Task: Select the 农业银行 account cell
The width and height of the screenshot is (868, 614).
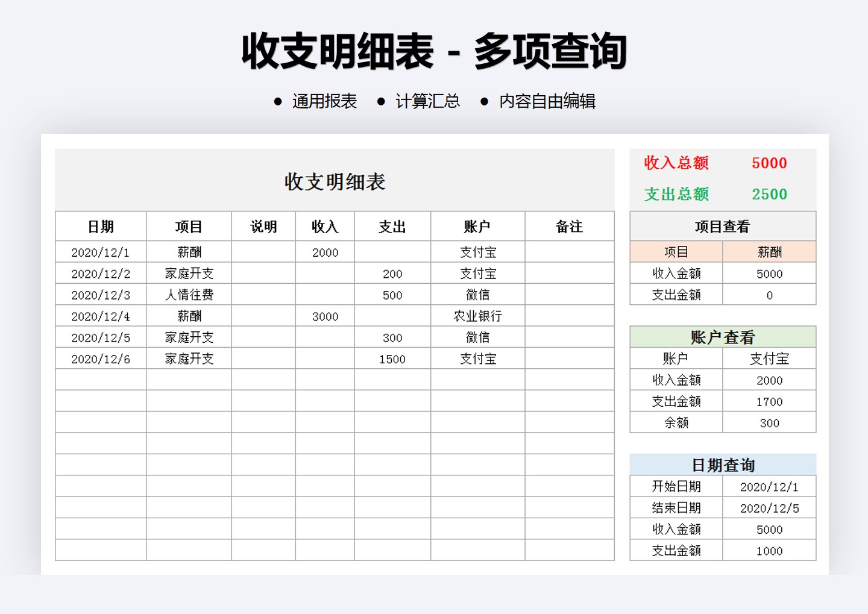Action: coord(477,316)
